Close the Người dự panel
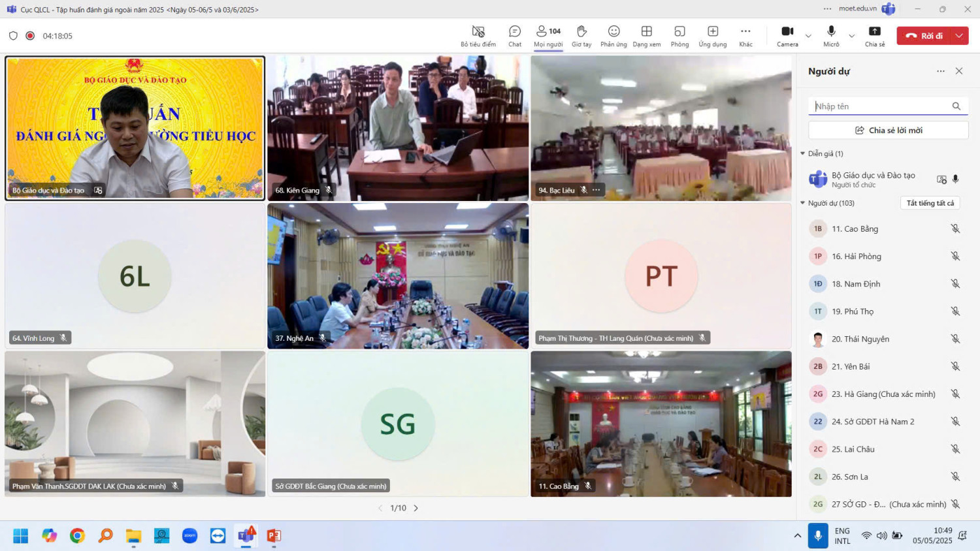Screen dimensions: 980x551 (959, 71)
